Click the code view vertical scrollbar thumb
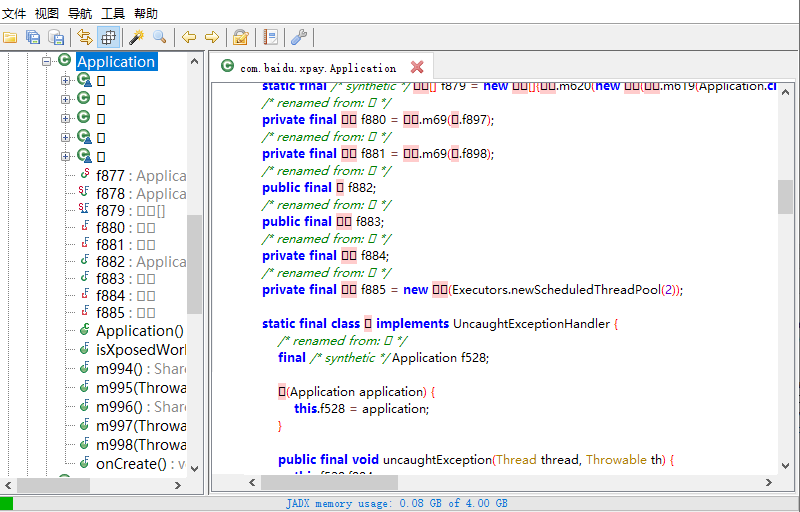Viewport: 800px width, 512px height. pos(785,197)
